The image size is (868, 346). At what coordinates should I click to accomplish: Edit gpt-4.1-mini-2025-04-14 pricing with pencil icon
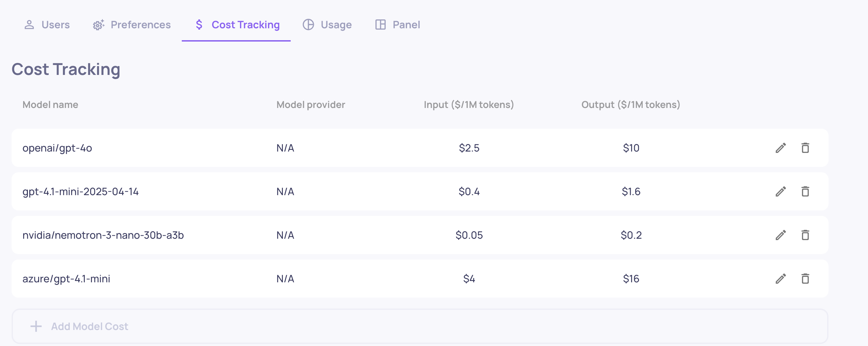pos(781,191)
